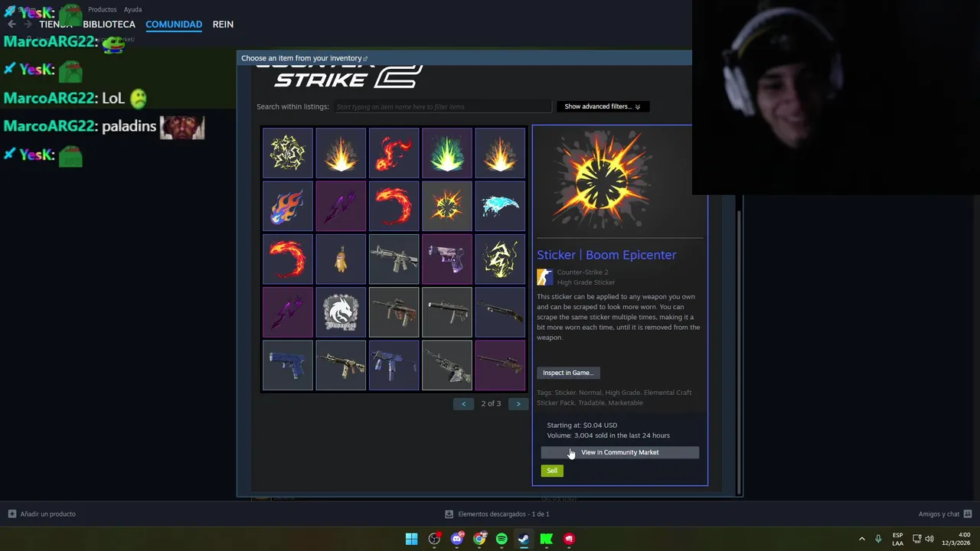Expand Show advanced filters
The image size is (980, 551).
click(x=602, y=106)
